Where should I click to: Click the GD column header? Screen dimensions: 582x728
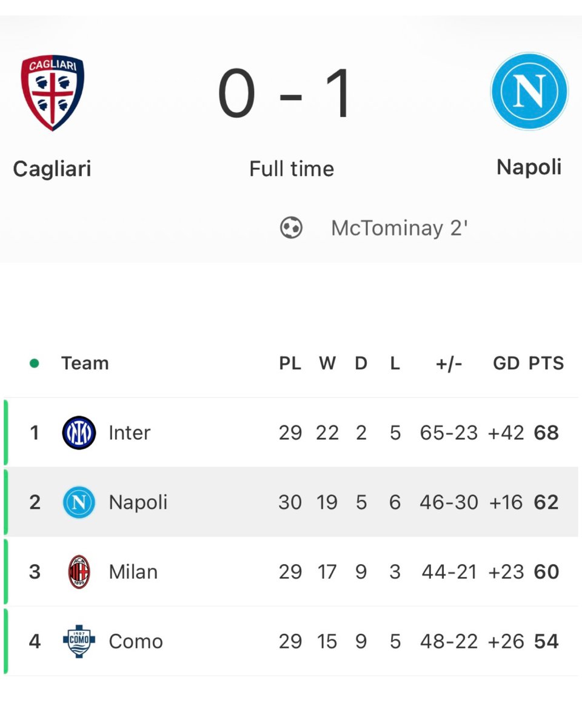pyautogui.click(x=506, y=363)
